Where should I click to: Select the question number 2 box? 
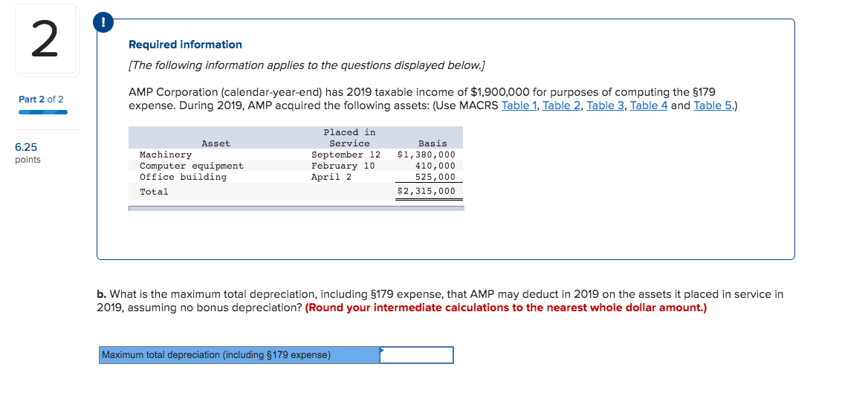(45, 39)
